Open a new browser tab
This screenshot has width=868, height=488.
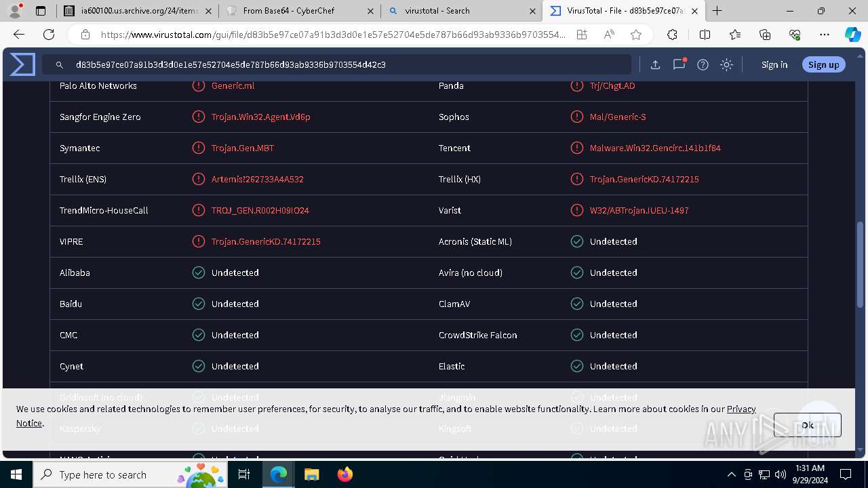[717, 11]
